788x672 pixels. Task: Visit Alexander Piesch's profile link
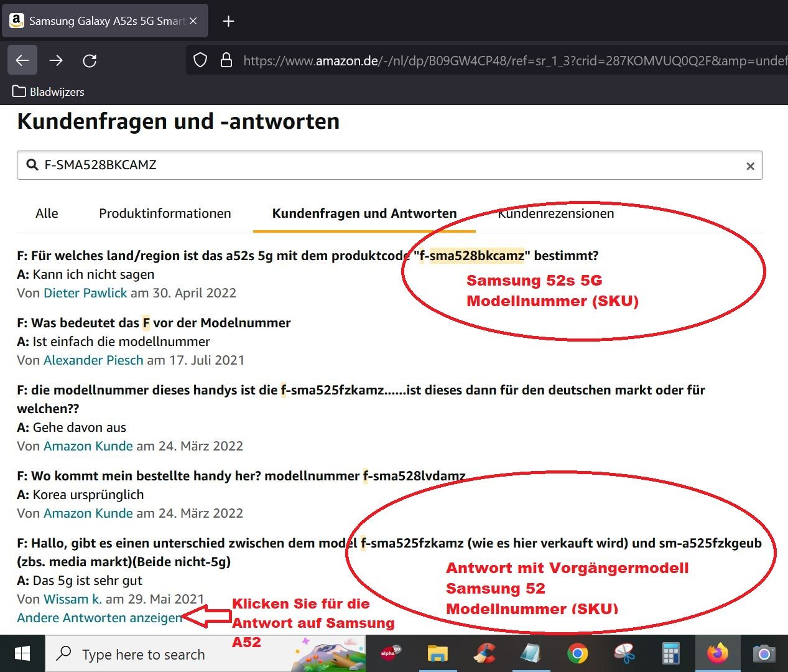(93, 360)
